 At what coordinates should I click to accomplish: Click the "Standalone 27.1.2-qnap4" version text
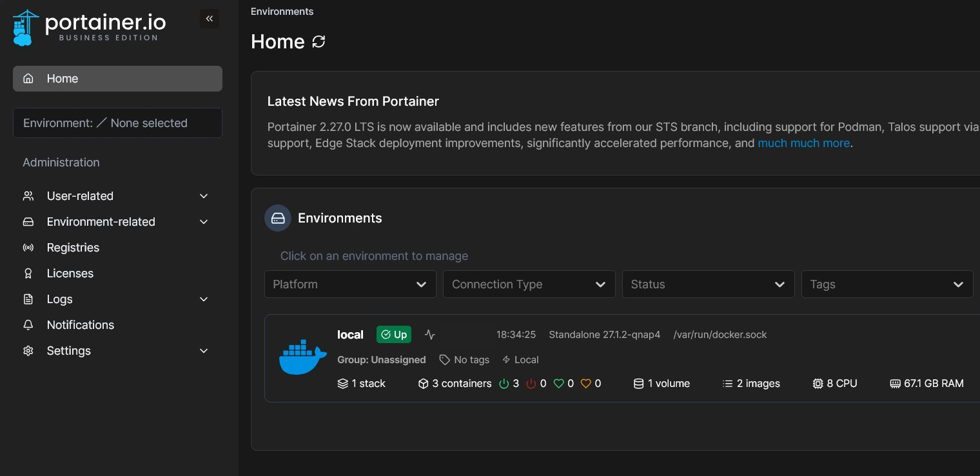605,334
